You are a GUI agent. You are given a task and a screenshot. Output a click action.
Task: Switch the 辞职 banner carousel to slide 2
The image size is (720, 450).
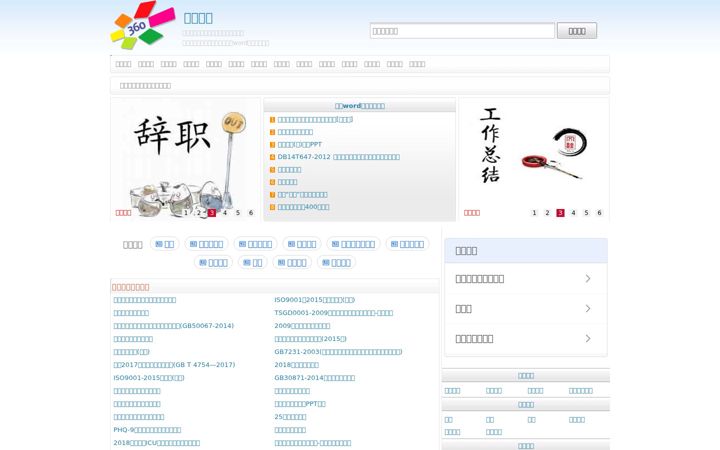(199, 213)
